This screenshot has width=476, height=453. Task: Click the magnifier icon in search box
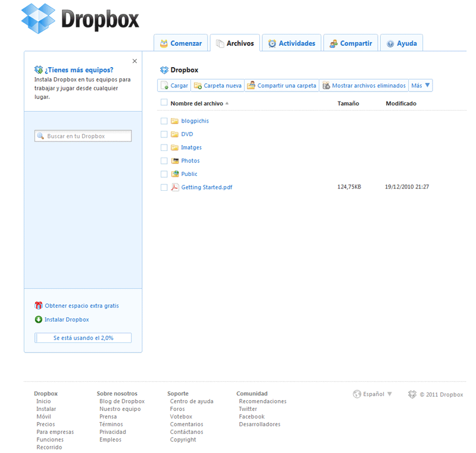40,136
